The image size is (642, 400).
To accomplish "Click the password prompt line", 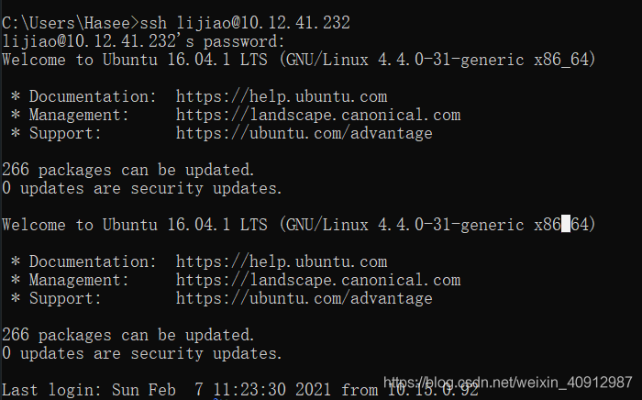I will [143, 41].
